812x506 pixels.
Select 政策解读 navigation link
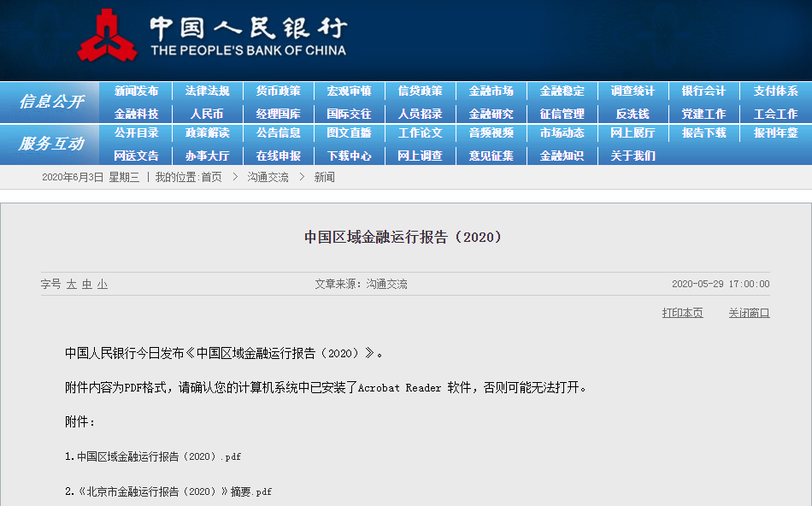[x=207, y=133]
